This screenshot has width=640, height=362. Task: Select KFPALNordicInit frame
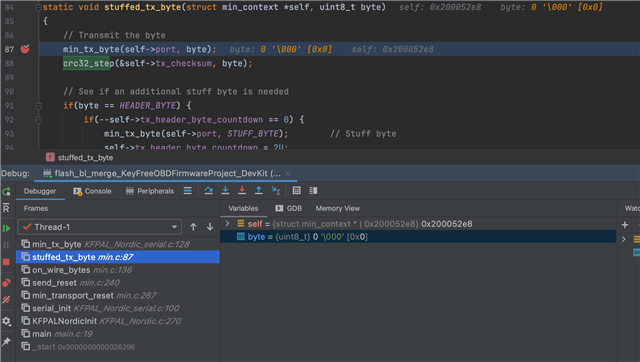pyautogui.click(x=118, y=321)
